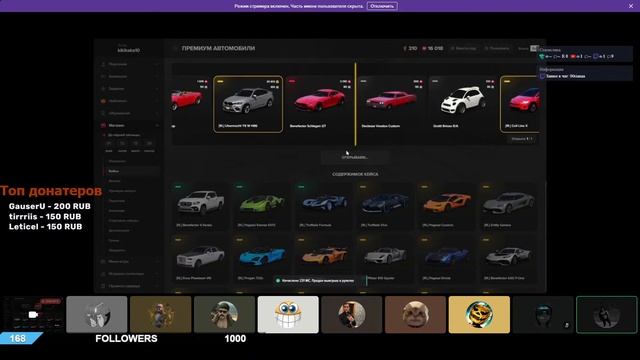Click the white Enus Phantom sedan in the case contents
The height and width of the screenshot is (360, 640).
(200, 259)
